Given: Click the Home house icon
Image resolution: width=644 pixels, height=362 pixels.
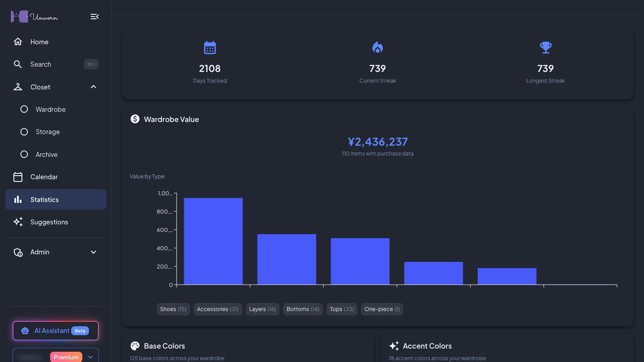Looking at the screenshot, I should tap(18, 42).
